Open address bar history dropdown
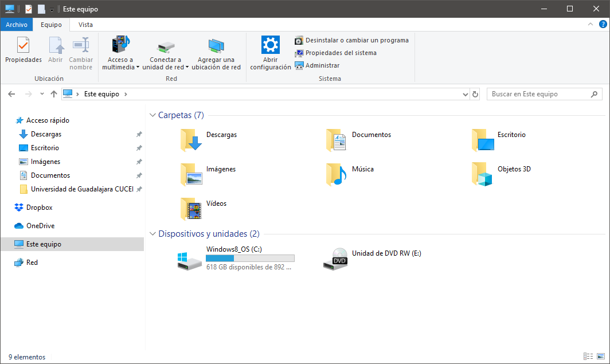The height and width of the screenshot is (364, 610). 466,94
